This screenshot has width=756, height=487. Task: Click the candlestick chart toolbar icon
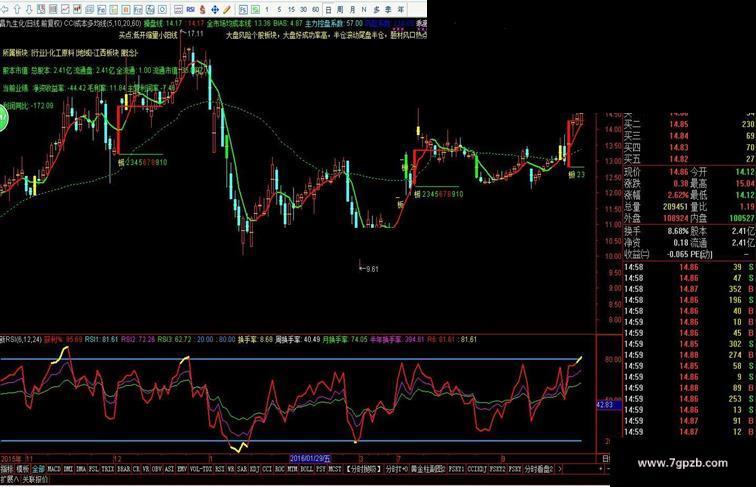[77, 10]
